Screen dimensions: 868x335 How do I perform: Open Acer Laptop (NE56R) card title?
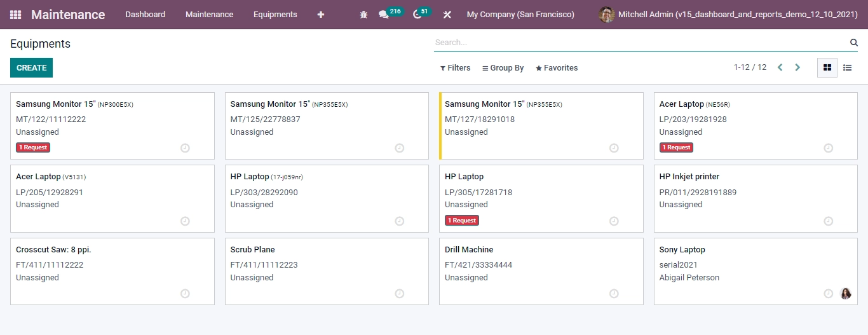pos(695,104)
